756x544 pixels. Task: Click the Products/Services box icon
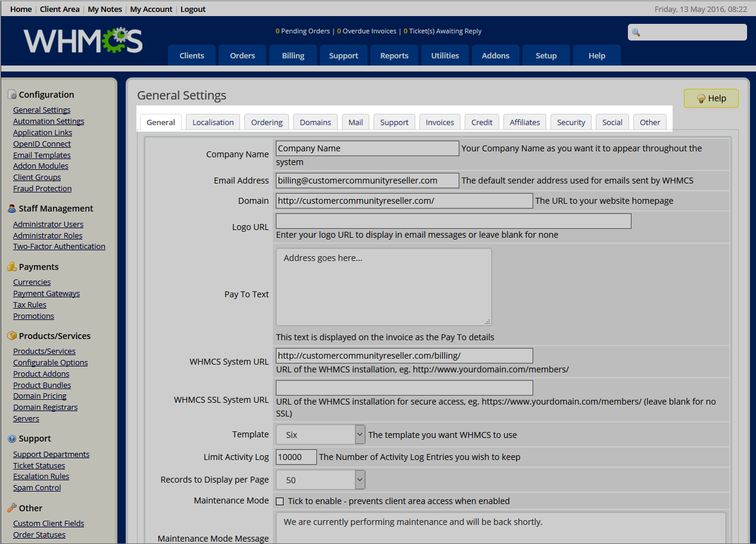tap(12, 336)
